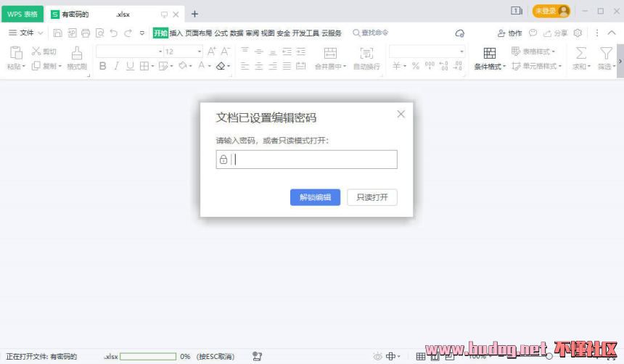Toggle Underline formatting
This screenshot has width=624, height=364.
pos(130,66)
